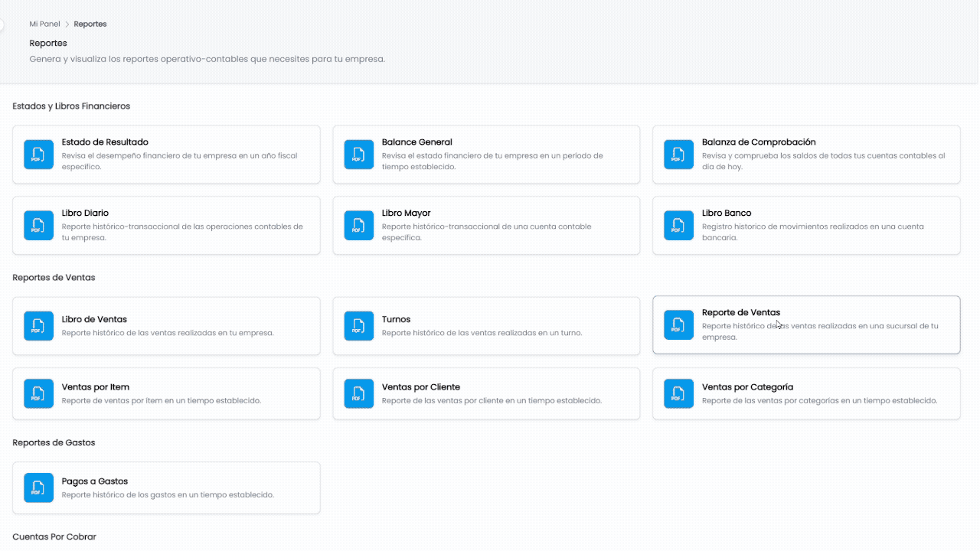Select the PDF icon for Libro de Ventas

coord(38,326)
